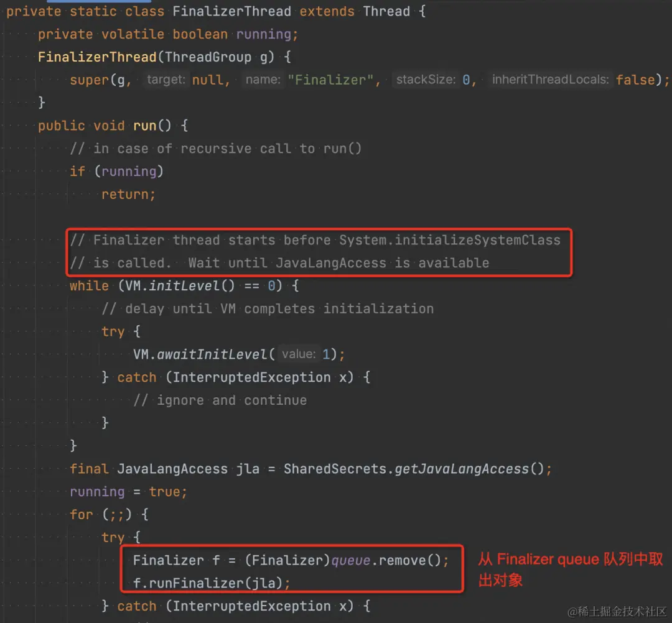
Task: Click the class name FinalizerThread in the declaration
Action: [x=231, y=11]
